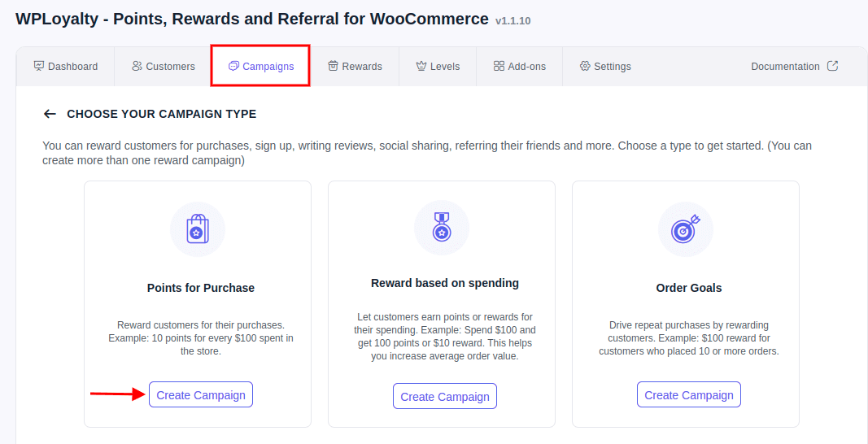Create an Order Goals campaign

(x=689, y=394)
